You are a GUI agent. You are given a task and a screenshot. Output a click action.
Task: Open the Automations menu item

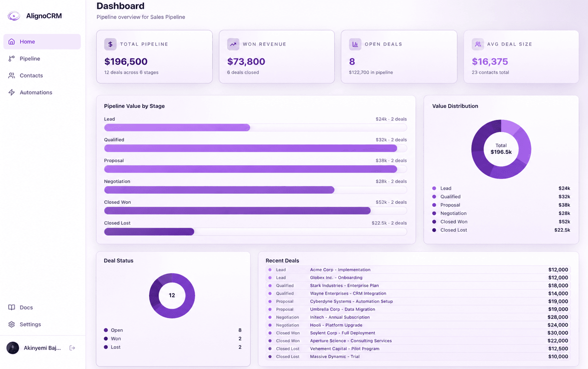(42, 92)
